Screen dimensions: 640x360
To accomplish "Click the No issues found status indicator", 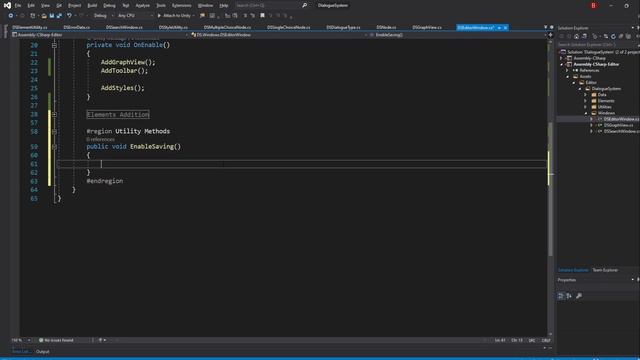I will pyautogui.click(x=56, y=340).
